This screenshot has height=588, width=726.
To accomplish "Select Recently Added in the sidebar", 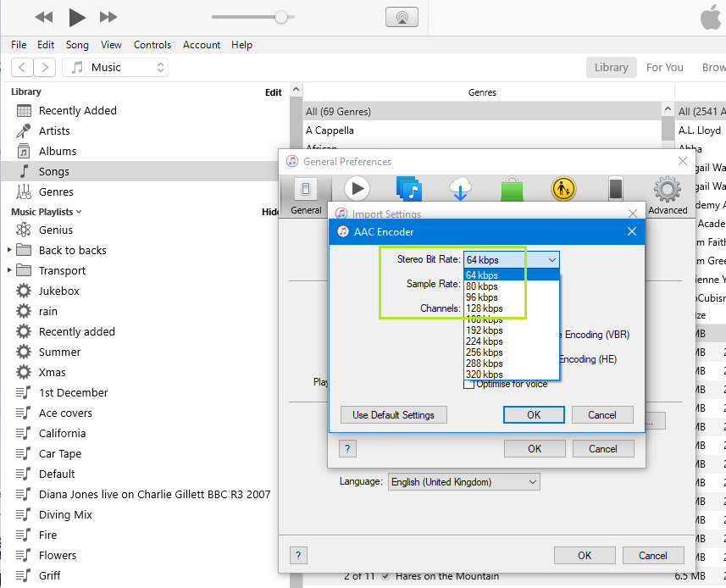I will click(x=145, y=111).
